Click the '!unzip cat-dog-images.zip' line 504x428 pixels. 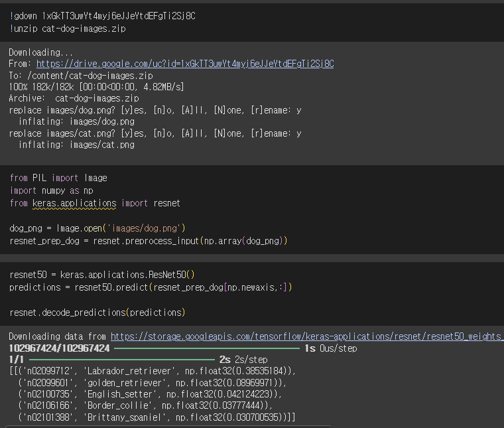(68, 29)
